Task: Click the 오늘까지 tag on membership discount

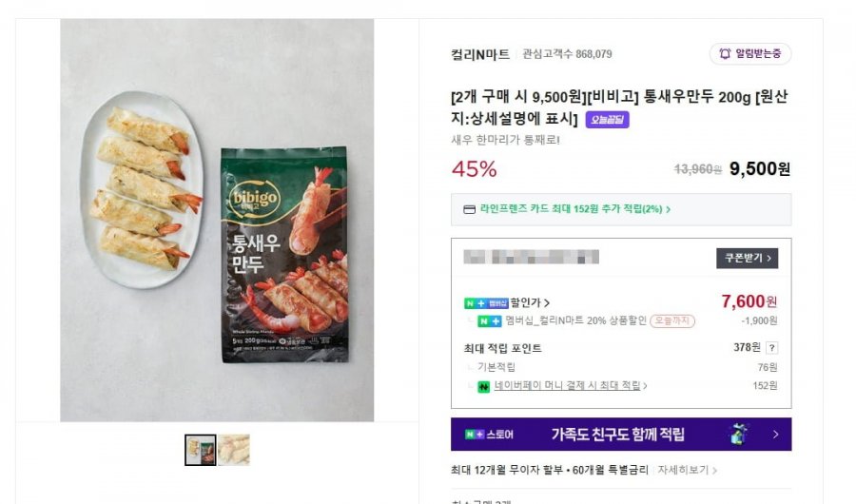Action: coord(672,321)
